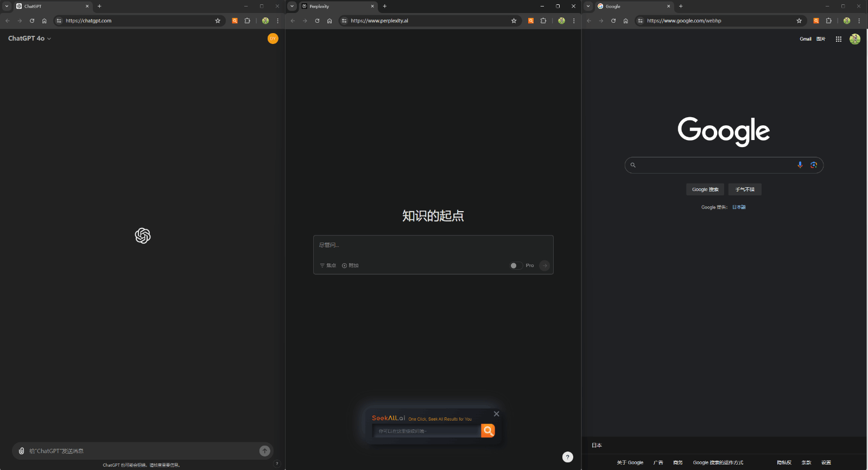868x470 pixels.
Task: Open the 商务 footer link
Action: point(678,463)
